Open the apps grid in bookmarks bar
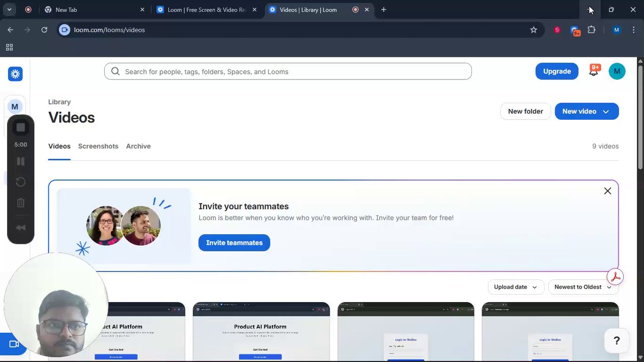Image resolution: width=644 pixels, height=362 pixels. tap(9, 47)
